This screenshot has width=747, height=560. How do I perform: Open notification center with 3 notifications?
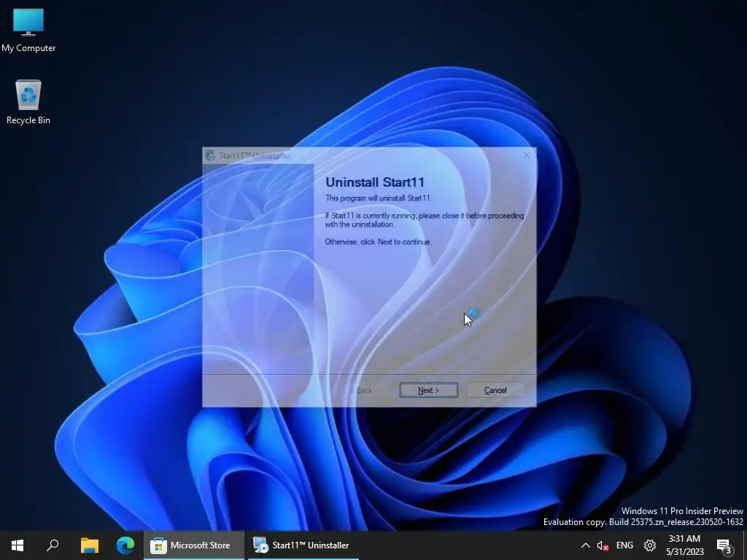pos(724,545)
